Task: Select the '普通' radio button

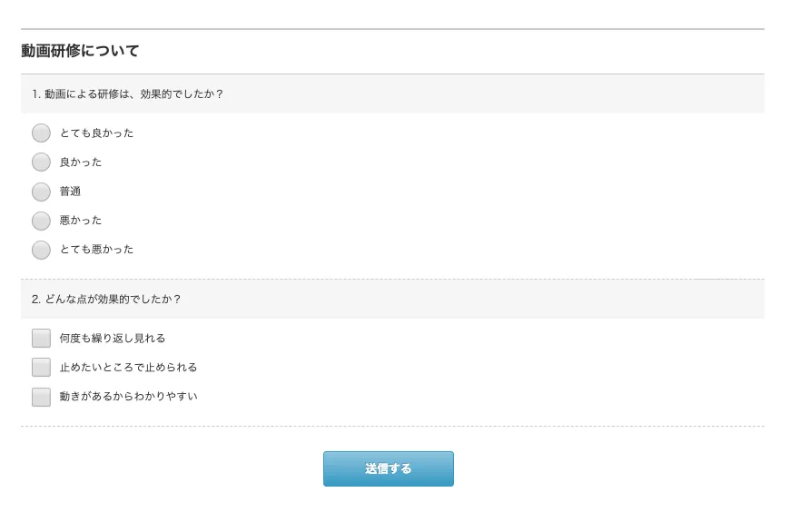Action: click(41, 192)
